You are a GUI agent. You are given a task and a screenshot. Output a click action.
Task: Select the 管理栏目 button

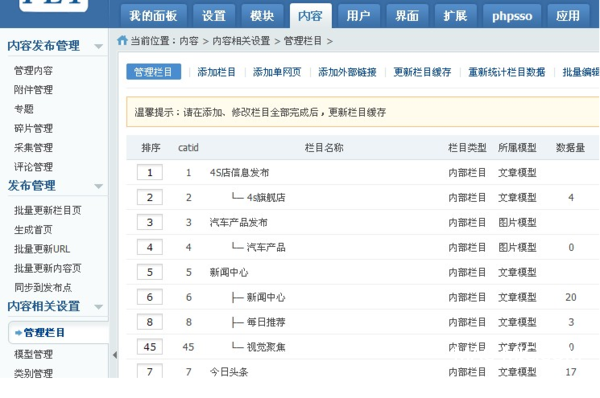tap(153, 72)
